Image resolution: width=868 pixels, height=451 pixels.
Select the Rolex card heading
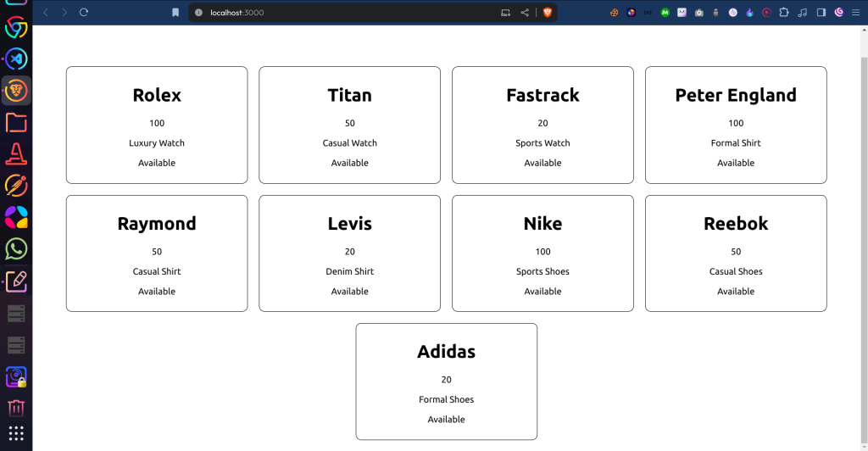(x=157, y=95)
